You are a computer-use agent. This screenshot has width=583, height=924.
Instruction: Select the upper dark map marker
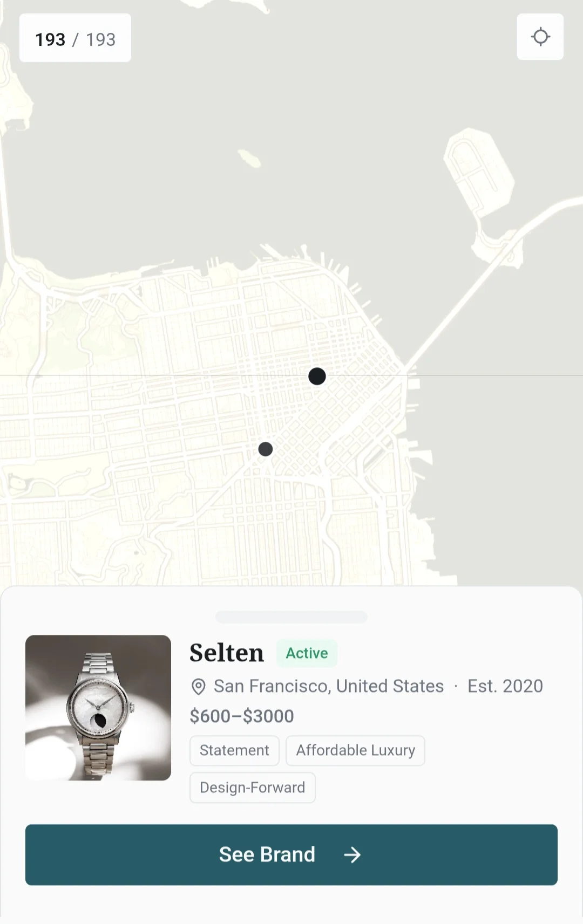[317, 376]
